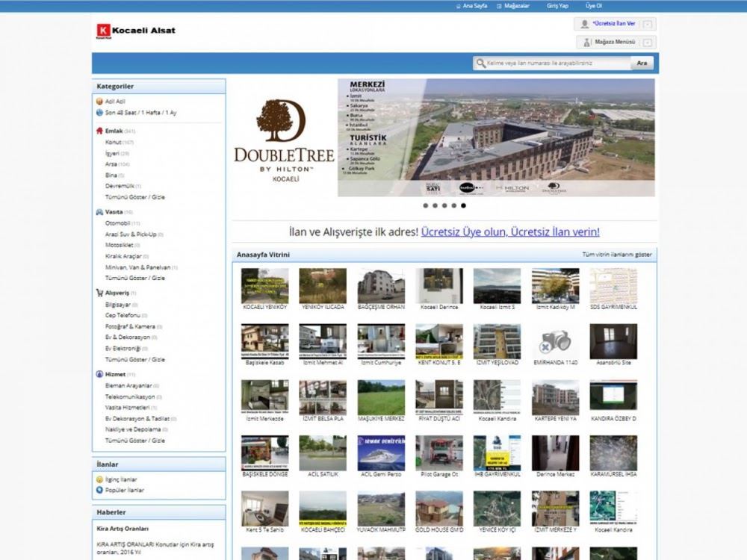Image resolution: width=747 pixels, height=560 pixels.
Task: Click the Ara search button
Action: pos(642,63)
